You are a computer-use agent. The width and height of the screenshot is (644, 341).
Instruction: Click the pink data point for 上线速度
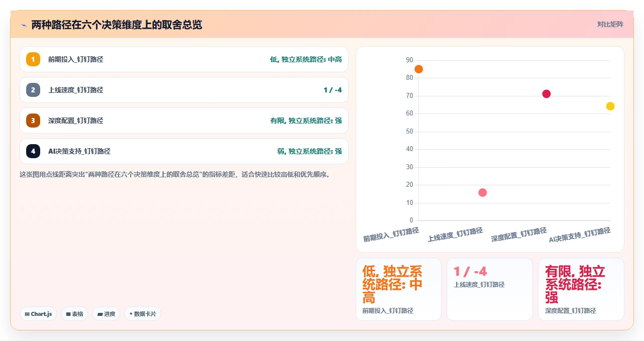click(x=483, y=192)
